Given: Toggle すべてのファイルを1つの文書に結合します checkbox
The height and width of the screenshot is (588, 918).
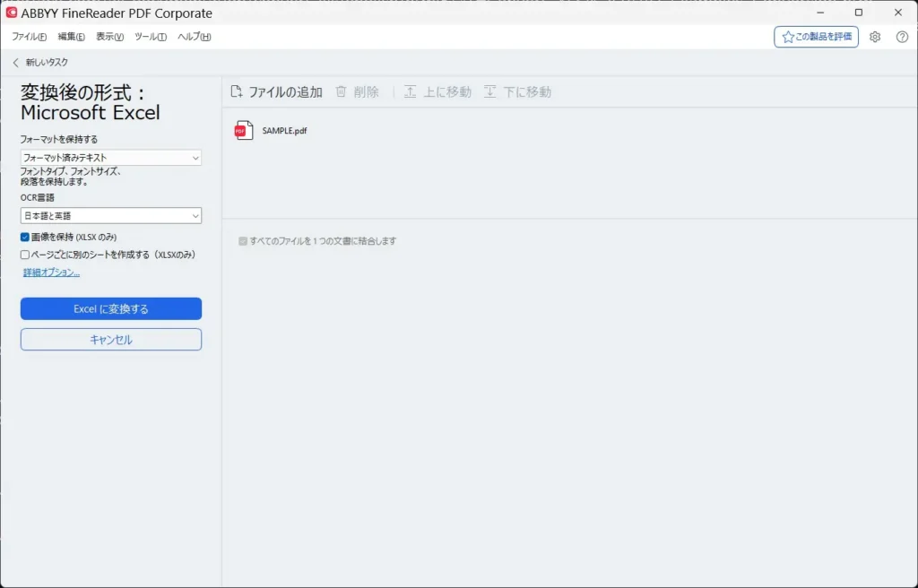Looking at the screenshot, I should (243, 241).
